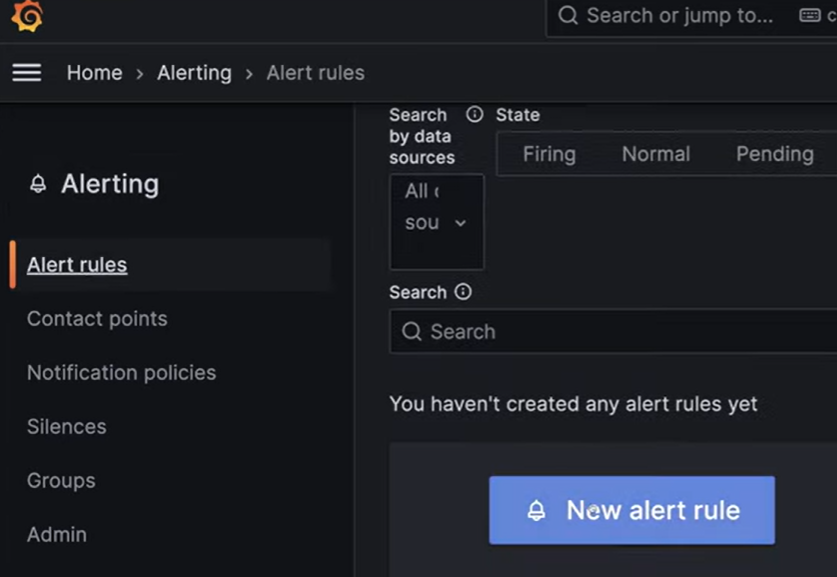Viewport: 837px width, 577px height.
Task: Click the Grafana logo icon
Action: click(x=25, y=16)
